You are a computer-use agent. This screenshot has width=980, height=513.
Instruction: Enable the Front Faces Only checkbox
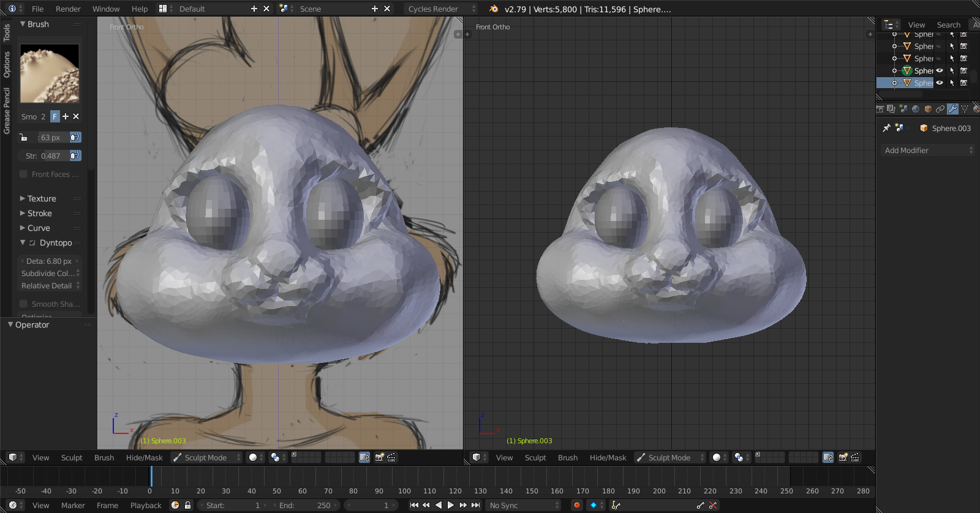[x=23, y=174]
